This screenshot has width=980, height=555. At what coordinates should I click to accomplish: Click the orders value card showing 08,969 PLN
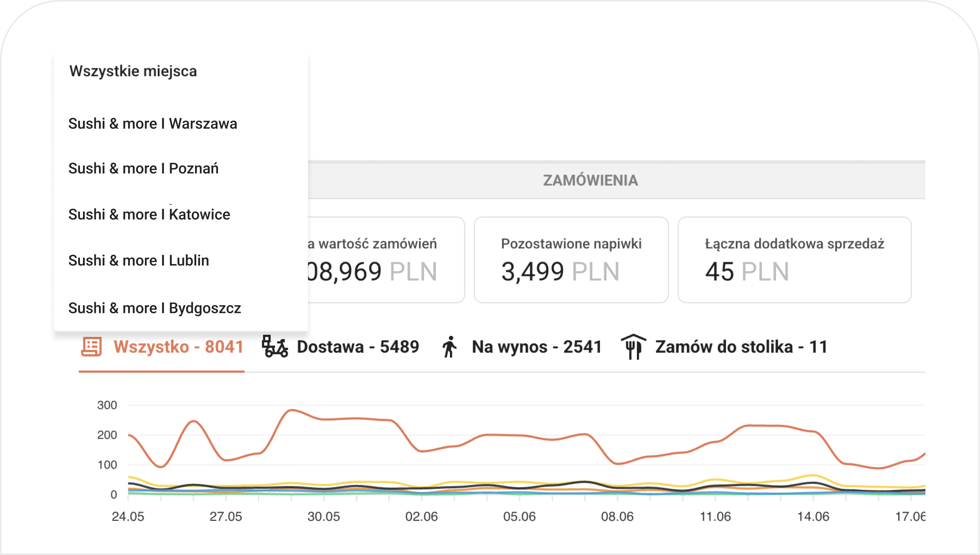[386, 260]
